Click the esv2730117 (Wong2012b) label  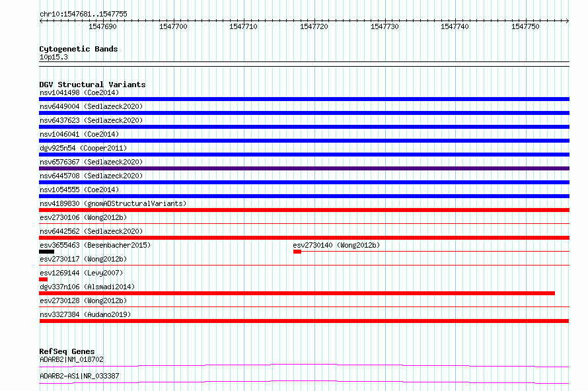pos(83,259)
